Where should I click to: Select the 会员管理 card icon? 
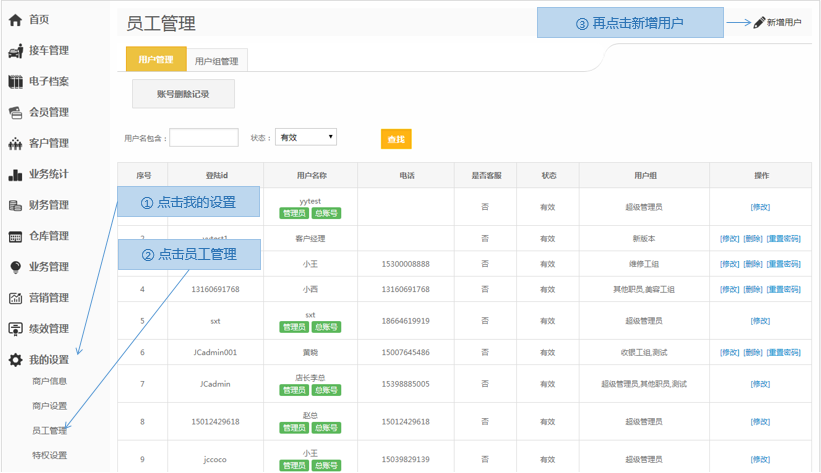click(15, 113)
